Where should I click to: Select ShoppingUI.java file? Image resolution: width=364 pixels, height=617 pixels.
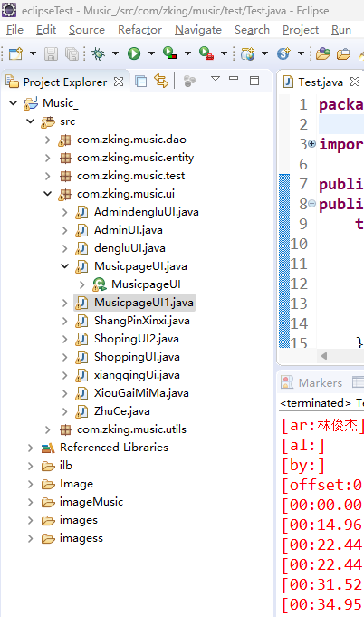(137, 356)
